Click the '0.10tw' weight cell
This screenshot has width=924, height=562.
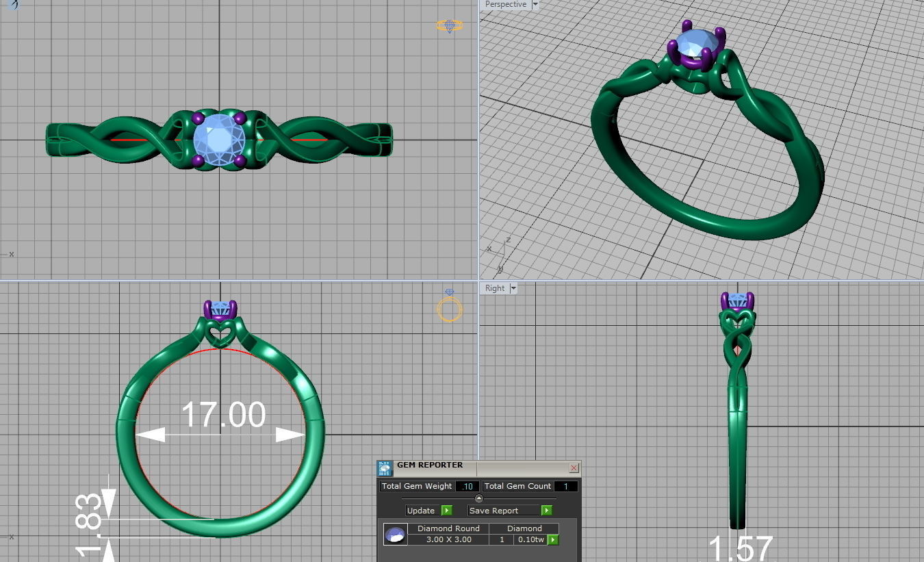(x=531, y=540)
